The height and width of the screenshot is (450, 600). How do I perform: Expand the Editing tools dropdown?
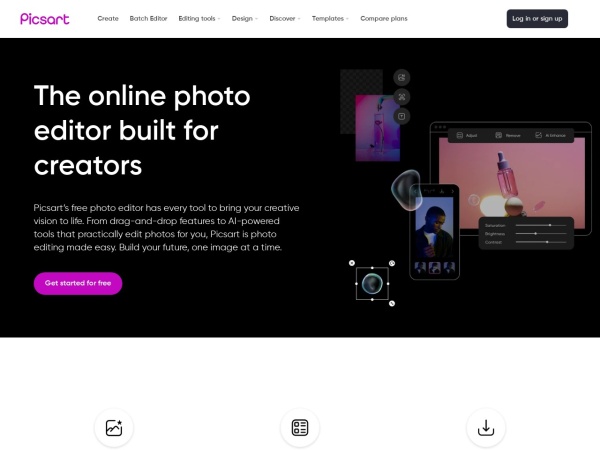tap(199, 18)
